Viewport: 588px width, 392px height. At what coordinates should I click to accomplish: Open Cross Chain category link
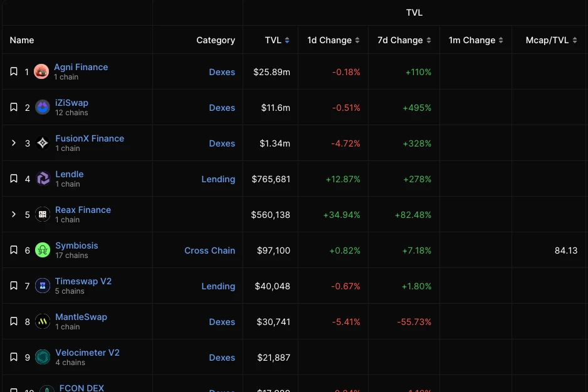pos(209,250)
